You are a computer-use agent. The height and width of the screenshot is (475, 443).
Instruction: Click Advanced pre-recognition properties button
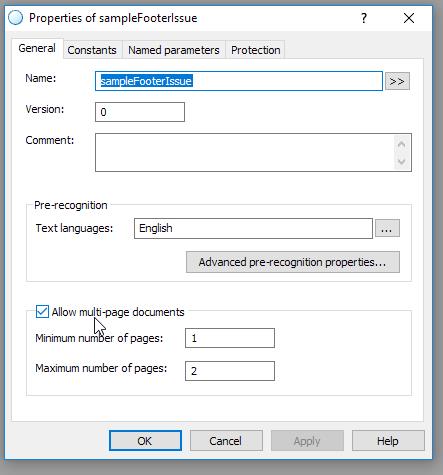(x=293, y=262)
